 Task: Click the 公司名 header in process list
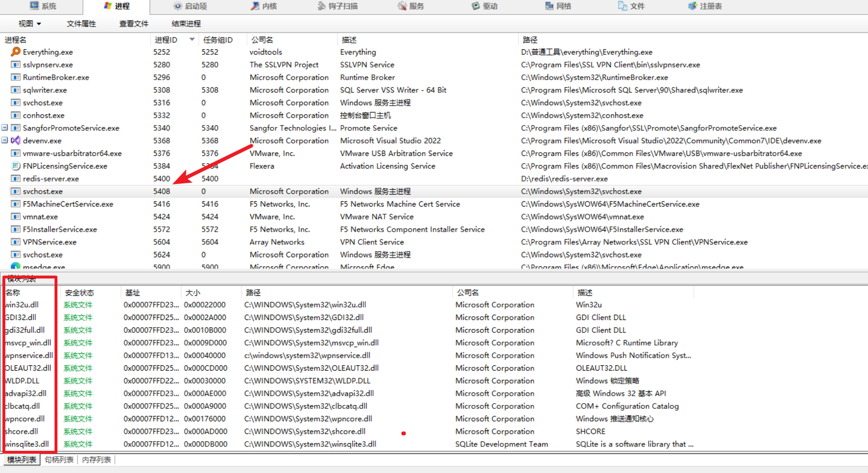[x=292, y=40]
